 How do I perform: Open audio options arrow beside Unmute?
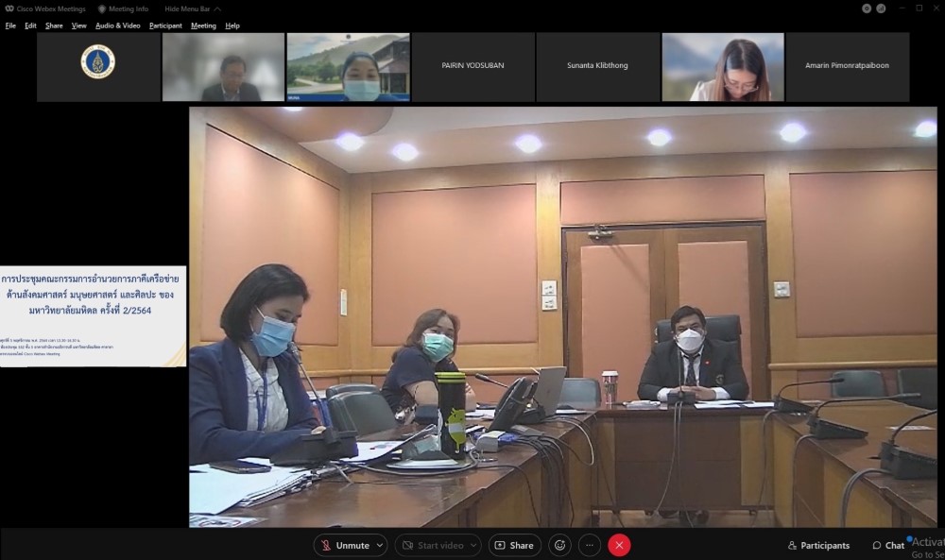tap(380, 545)
